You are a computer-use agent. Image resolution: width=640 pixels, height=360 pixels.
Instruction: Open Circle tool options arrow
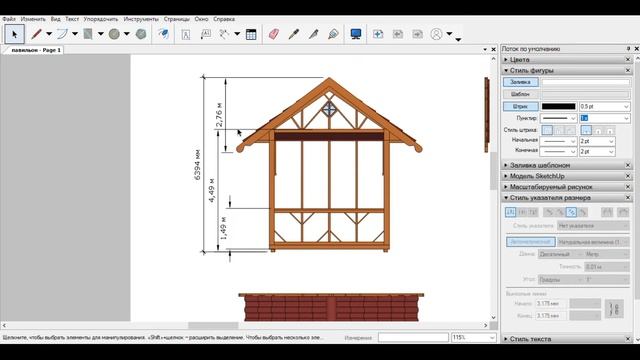pos(127,34)
